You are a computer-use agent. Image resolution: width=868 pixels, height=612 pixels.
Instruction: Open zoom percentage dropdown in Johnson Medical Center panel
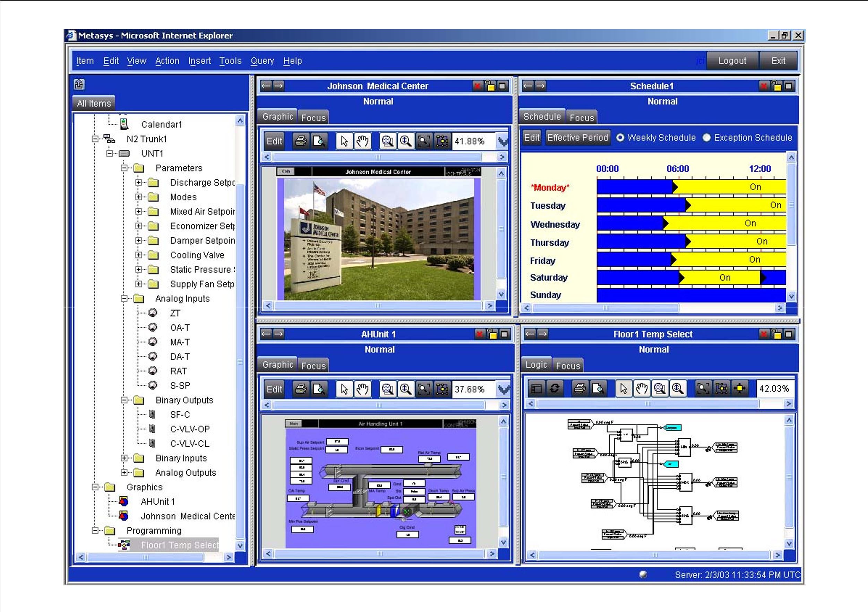503,142
